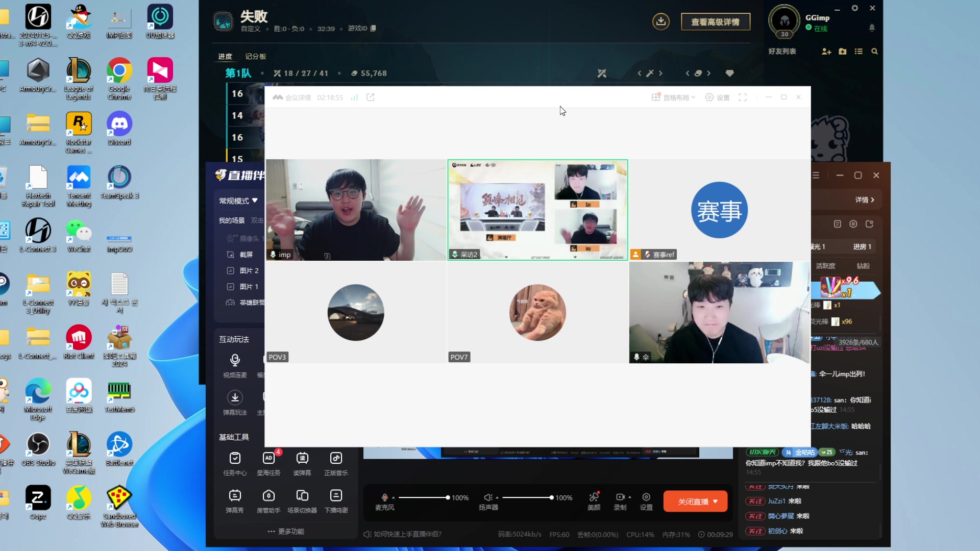This screenshot has height=551, width=980.
Task: Open 视频连麦 video co-stream feature
Action: point(235,365)
